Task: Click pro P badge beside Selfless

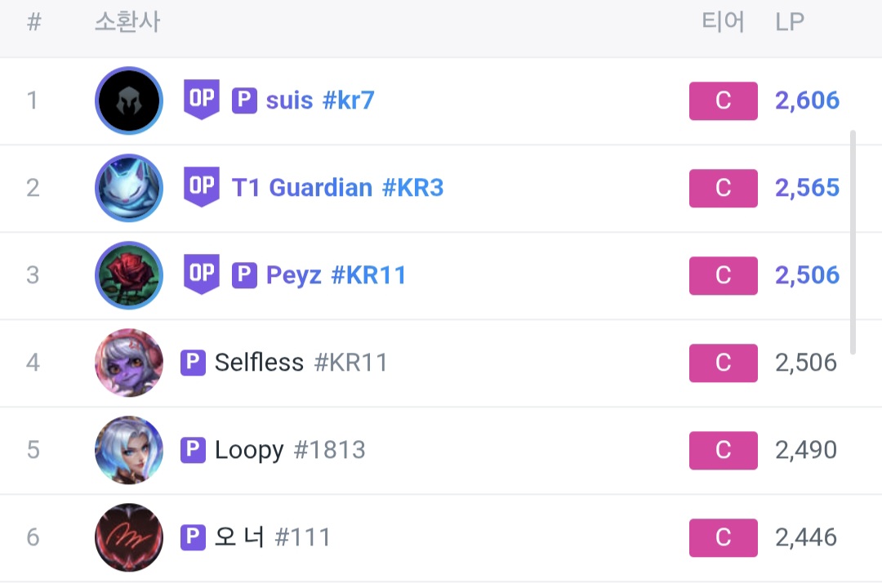Action: pos(193,363)
